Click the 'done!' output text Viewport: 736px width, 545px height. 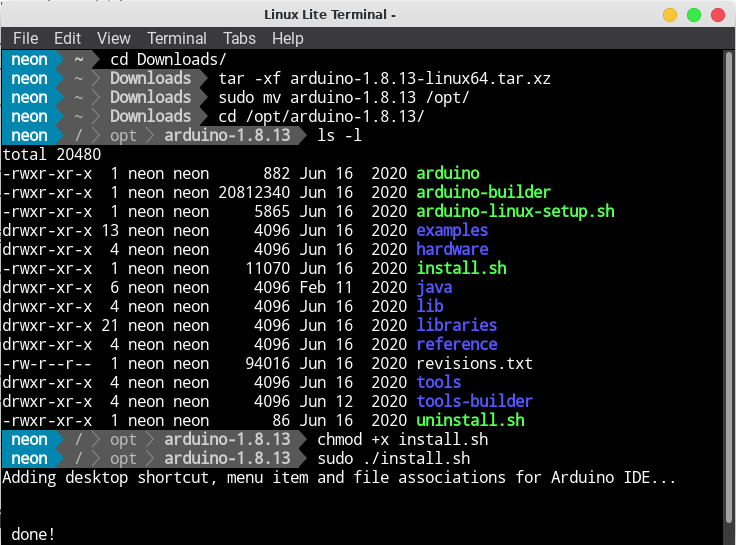33,535
